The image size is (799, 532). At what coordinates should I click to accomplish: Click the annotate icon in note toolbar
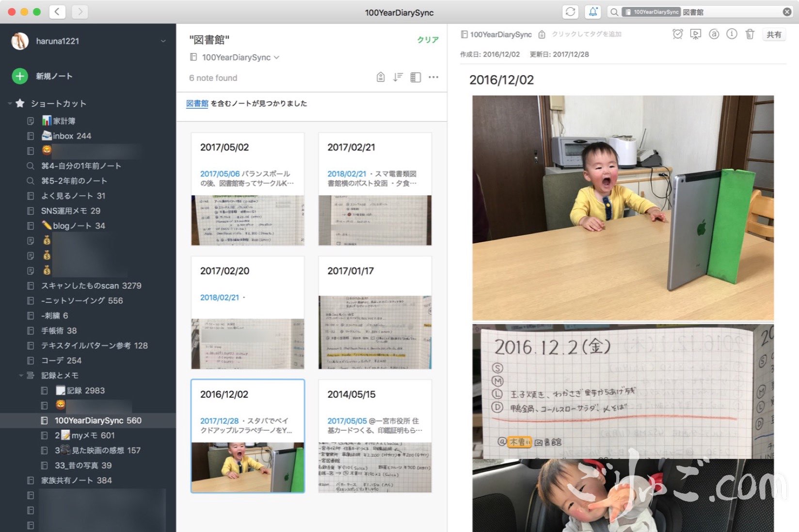pos(714,34)
